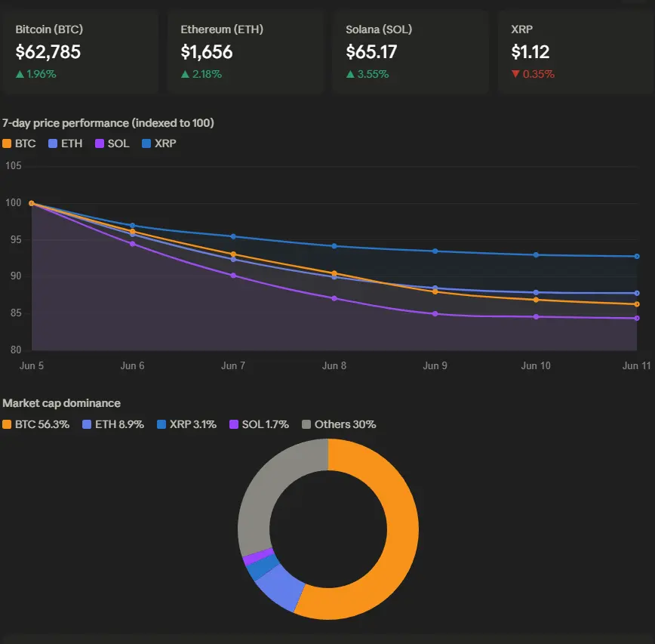
Task: Select the BTC data point on Jun 11
Action: (637, 305)
